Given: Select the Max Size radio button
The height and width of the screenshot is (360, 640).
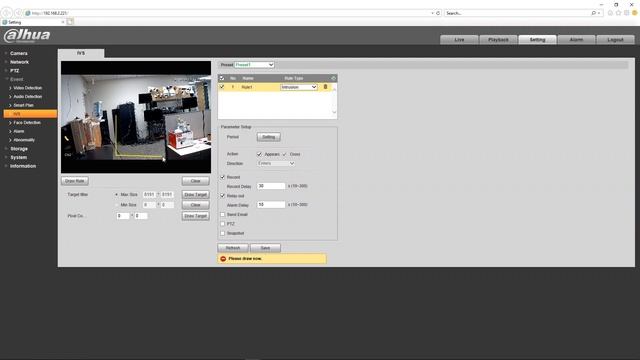Looking at the screenshot, I should 116,195.
